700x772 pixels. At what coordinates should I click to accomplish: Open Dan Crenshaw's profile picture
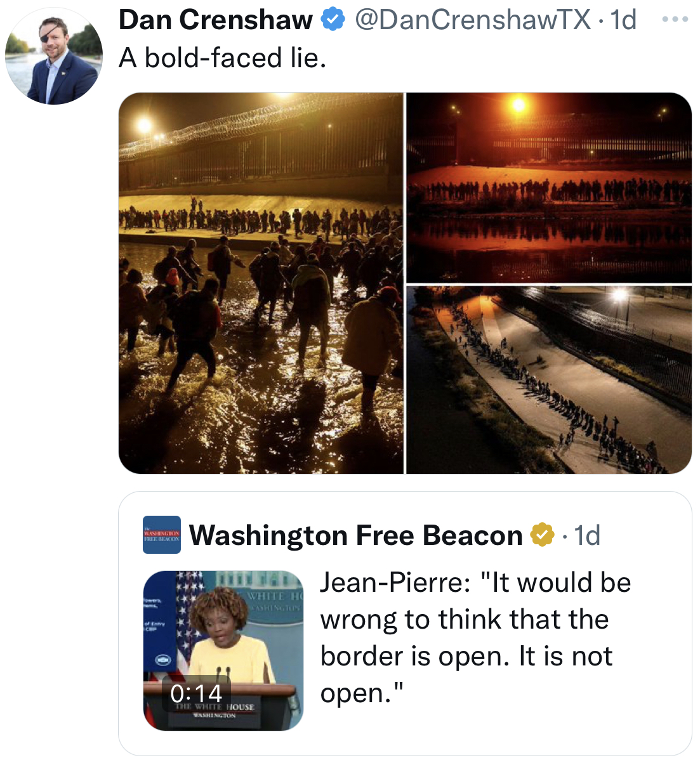(54, 56)
